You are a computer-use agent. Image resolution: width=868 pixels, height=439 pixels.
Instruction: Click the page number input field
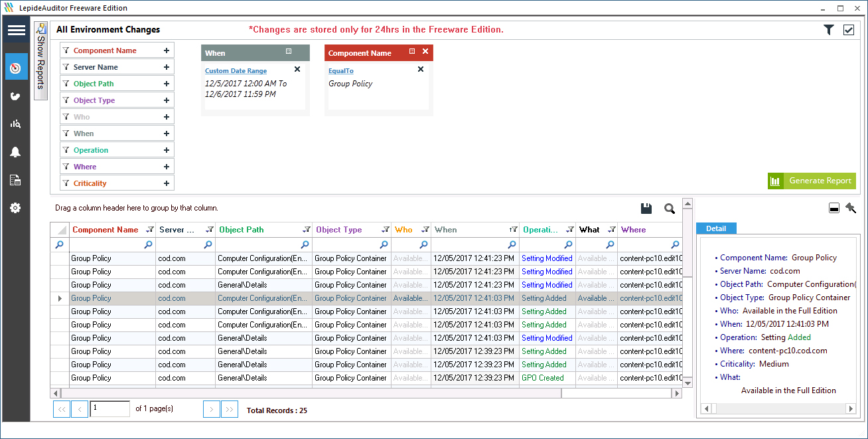(110, 409)
